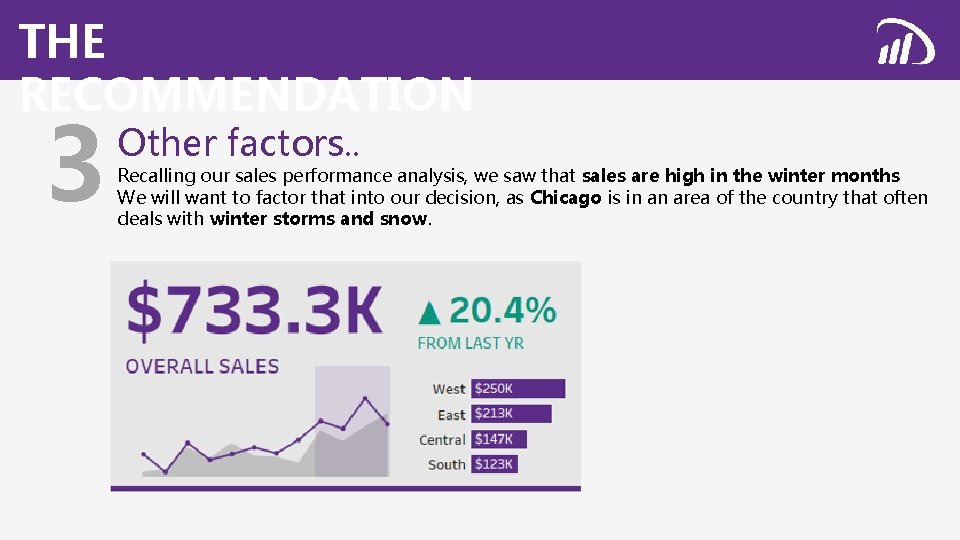Click the green upward triangle icon
This screenshot has width=960, height=540.
[x=429, y=312]
